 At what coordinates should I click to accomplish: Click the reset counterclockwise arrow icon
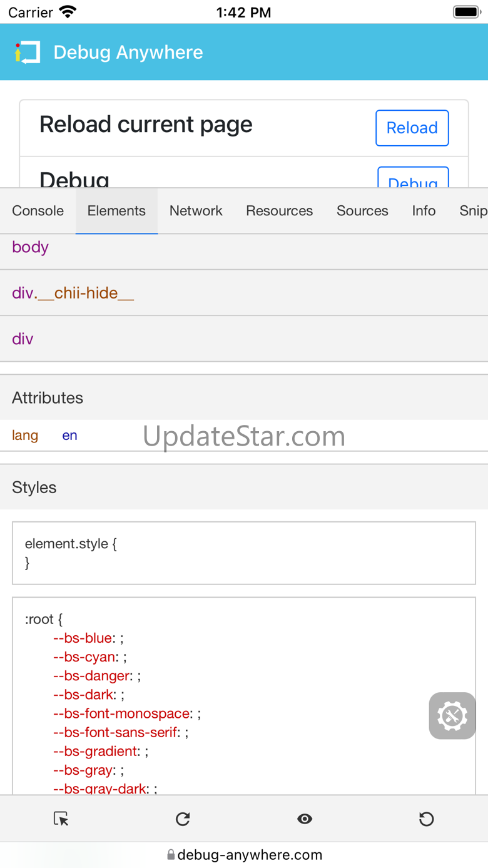click(x=427, y=819)
